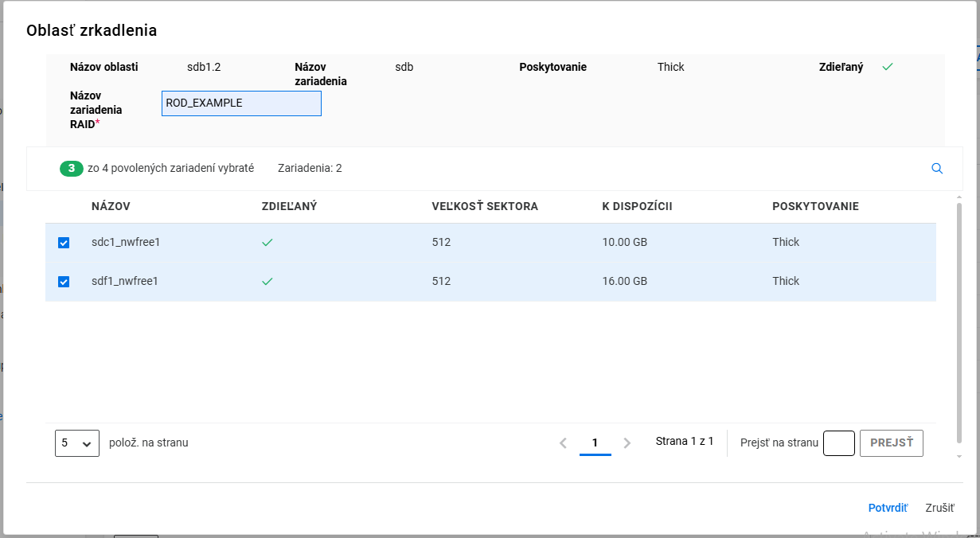This screenshot has height=538, width=980.
Task: Click the RAID device name input field
Action: pyautogui.click(x=241, y=103)
